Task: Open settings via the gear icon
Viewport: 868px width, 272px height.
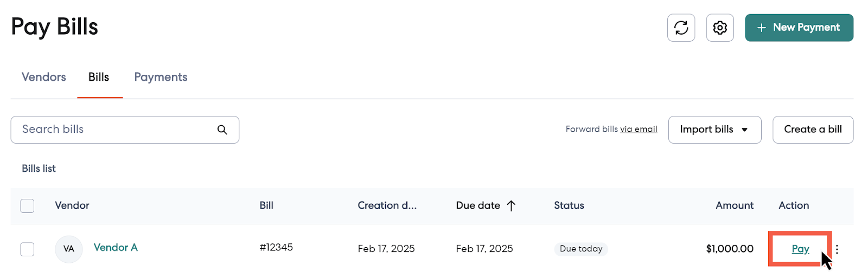Action: 720,28
